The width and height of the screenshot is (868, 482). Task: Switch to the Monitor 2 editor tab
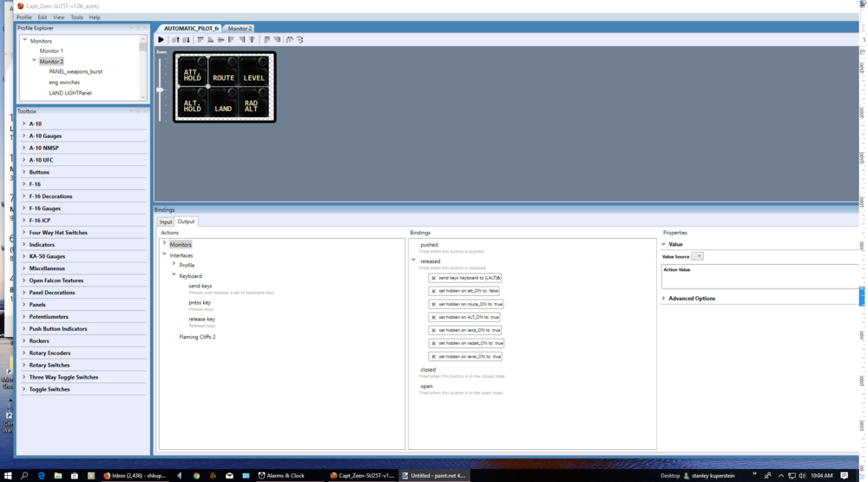tap(240, 29)
